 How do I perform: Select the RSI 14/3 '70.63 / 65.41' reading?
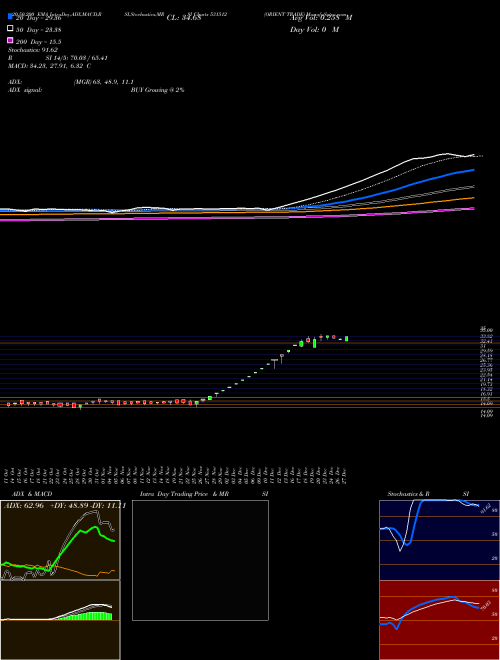(88, 58)
